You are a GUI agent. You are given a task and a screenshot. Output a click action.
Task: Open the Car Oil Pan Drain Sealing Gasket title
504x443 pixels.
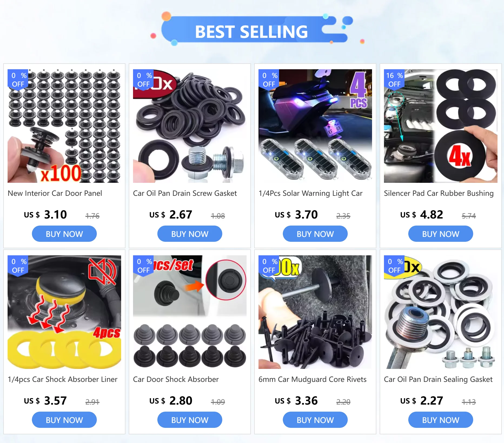pyautogui.click(x=438, y=379)
